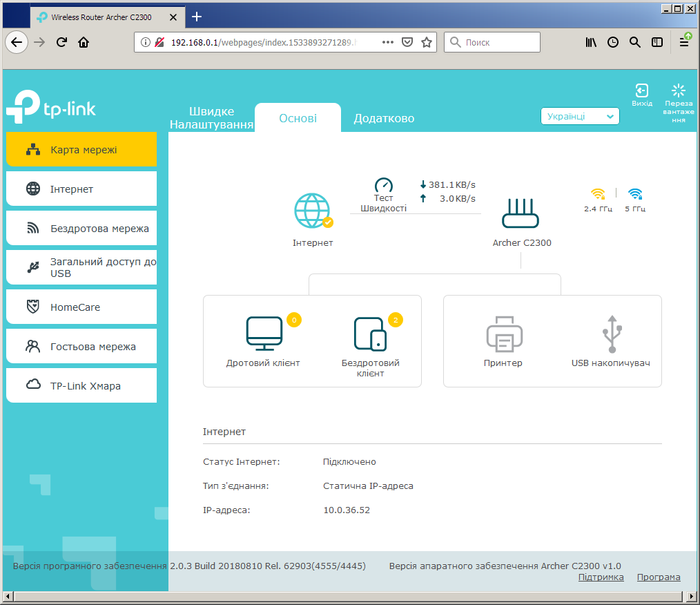Click the Підключено status text

point(349,461)
